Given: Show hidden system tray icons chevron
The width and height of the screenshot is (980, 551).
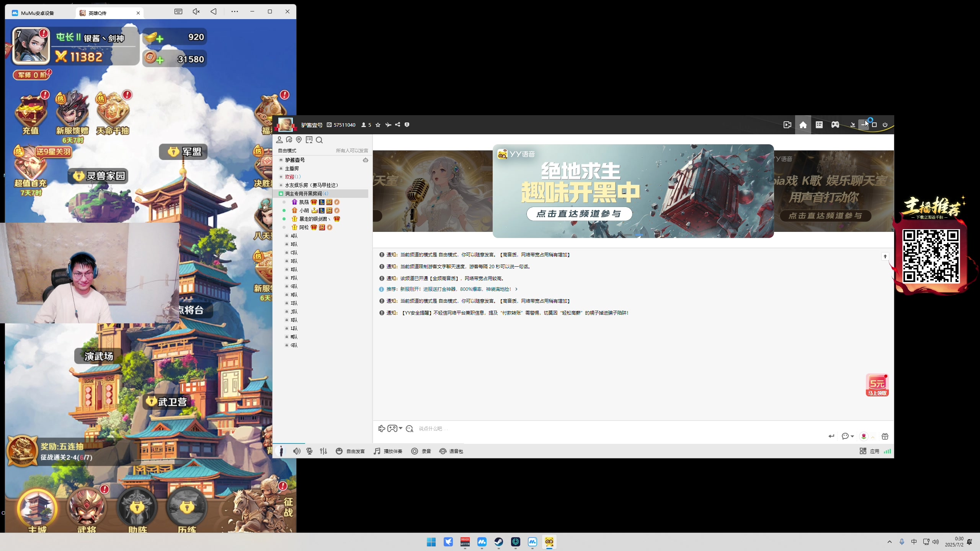Looking at the screenshot, I should coord(889,542).
